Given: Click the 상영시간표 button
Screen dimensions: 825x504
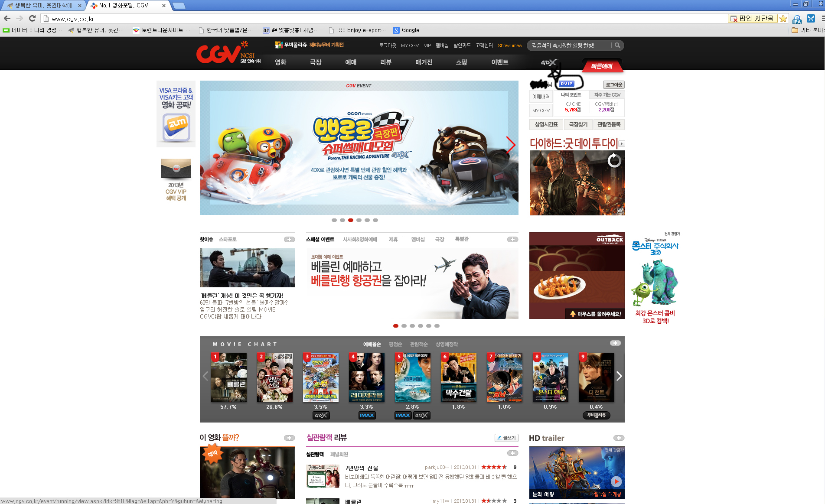Looking at the screenshot, I should pos(546,124).
